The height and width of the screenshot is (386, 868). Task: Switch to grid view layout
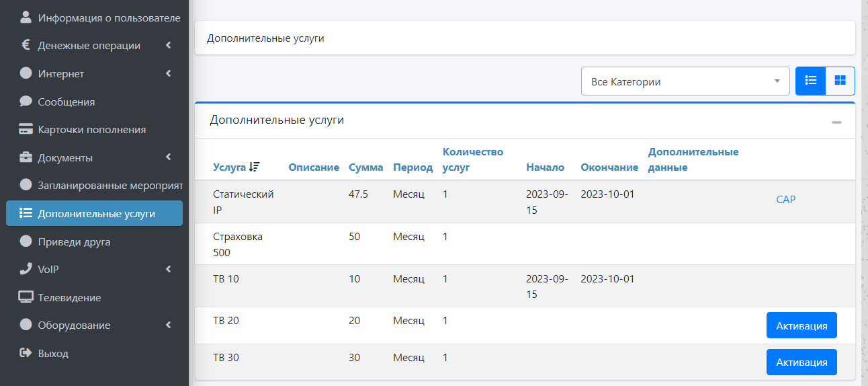coord(840,81)
